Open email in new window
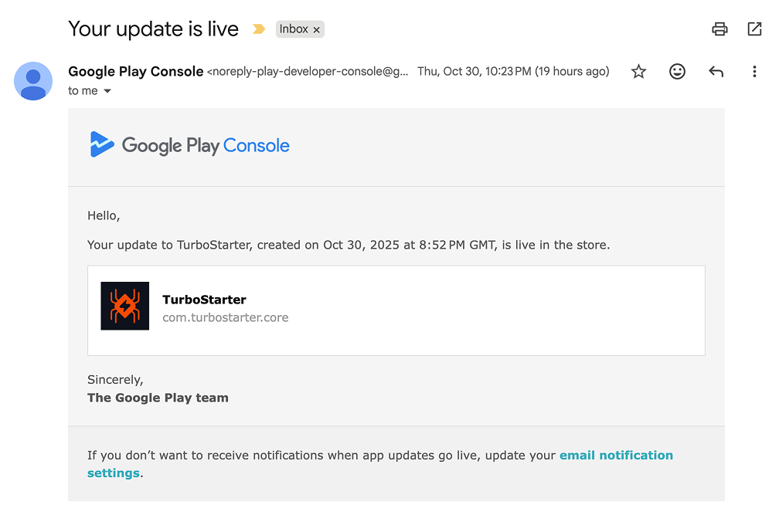This screenshot has width=779, height=532. pyautogui.click(x=753, y=29)
